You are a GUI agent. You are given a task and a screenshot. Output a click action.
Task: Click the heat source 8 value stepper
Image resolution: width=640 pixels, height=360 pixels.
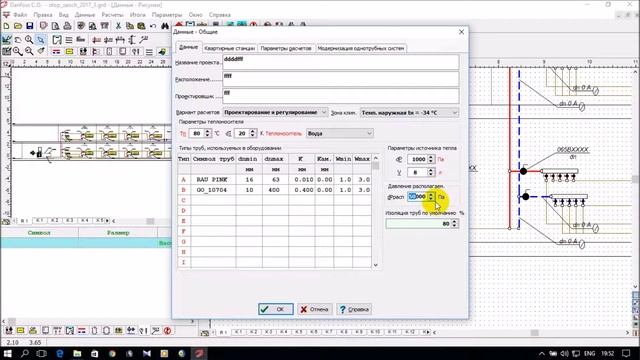tap(431, 172)
